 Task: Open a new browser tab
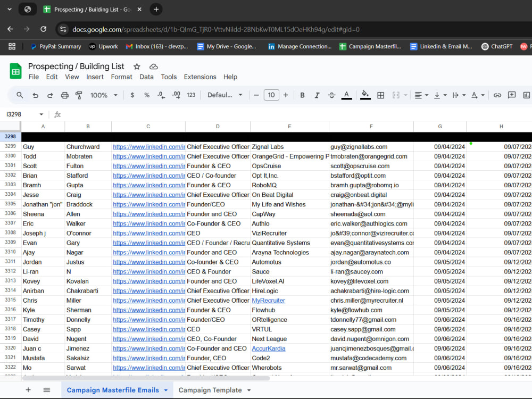coord(156,10)
